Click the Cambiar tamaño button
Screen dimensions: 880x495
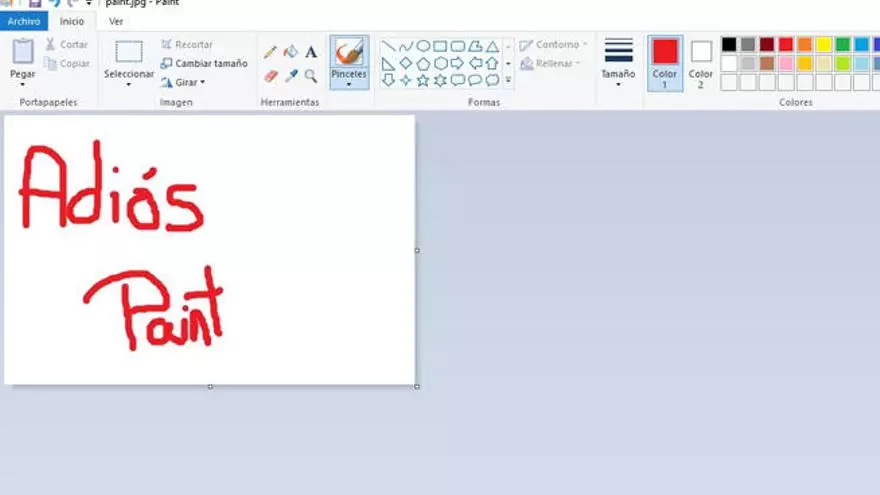pos(204,63)
